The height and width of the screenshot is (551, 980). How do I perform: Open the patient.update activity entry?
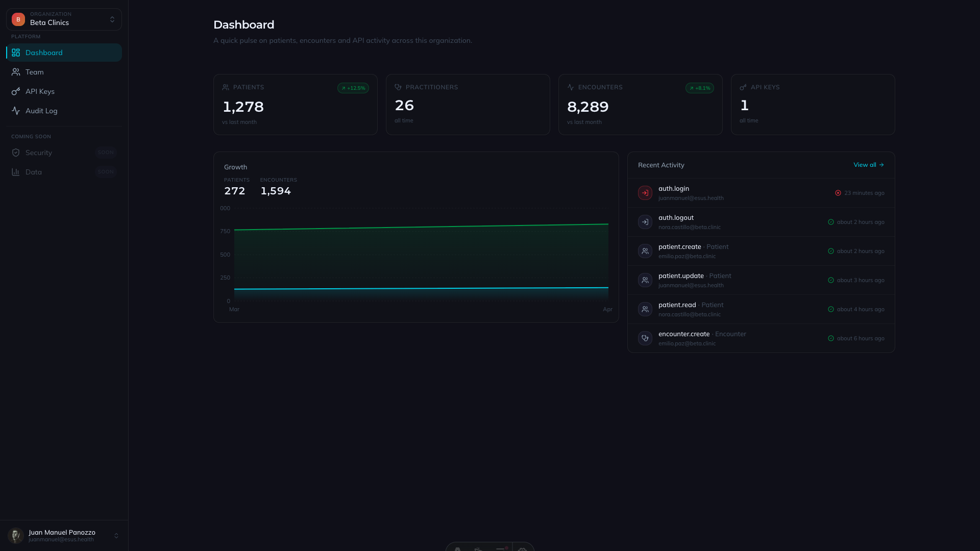coord(761,280)
